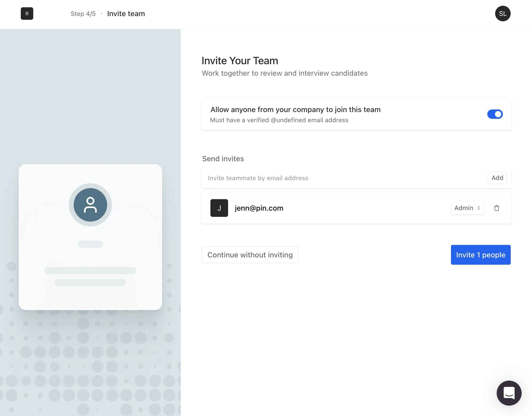Click the Add button
The image size is (532, 416).
(497, 178)
